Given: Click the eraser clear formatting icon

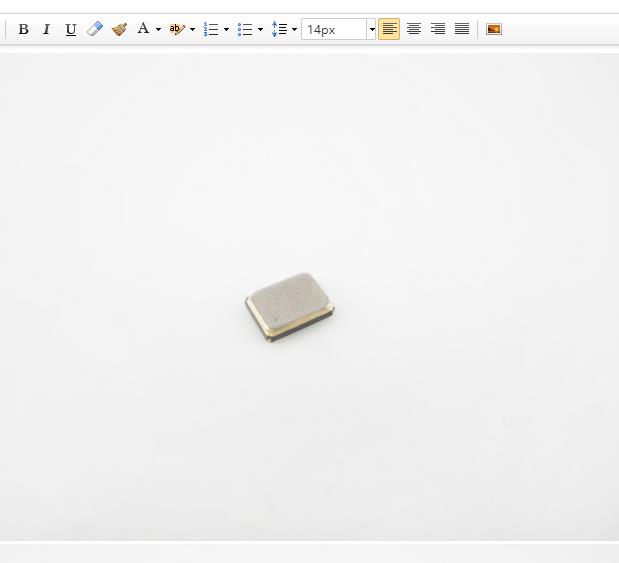Looking at the screenshot, I should [95, 29].
